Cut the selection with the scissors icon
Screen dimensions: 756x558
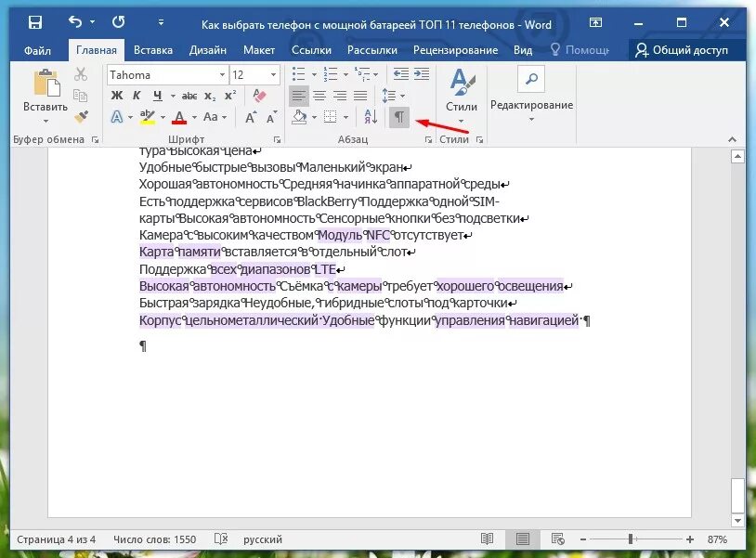coord(81,74)
